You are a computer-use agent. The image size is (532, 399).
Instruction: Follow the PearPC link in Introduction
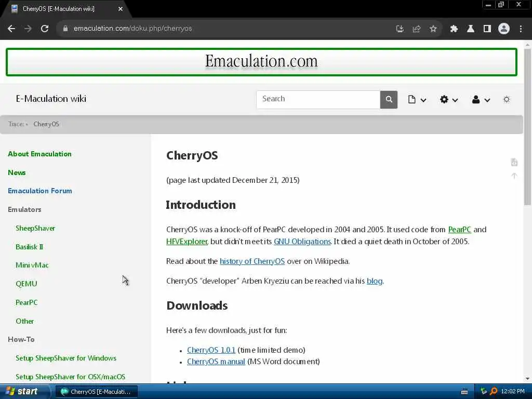coord(459,230)
